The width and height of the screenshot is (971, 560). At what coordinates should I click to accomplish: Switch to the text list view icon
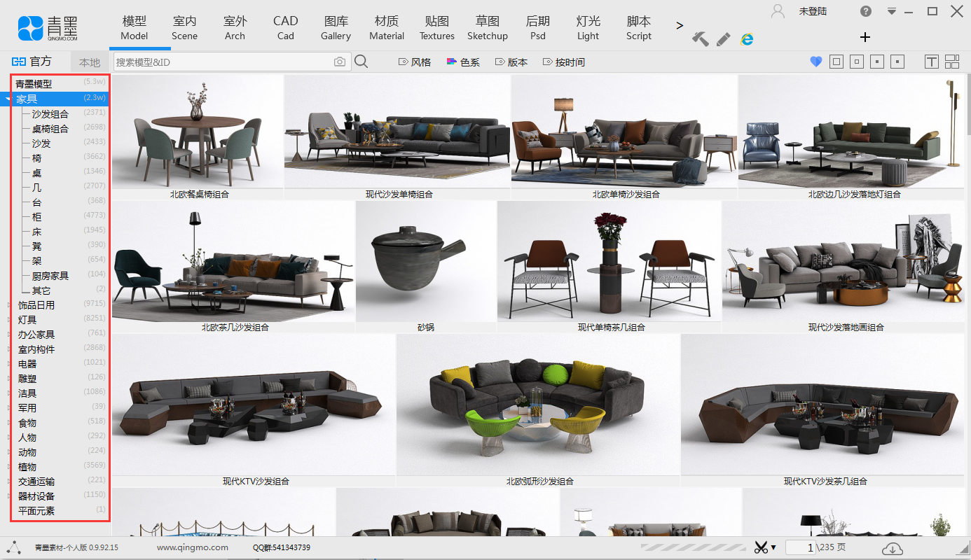931,62
